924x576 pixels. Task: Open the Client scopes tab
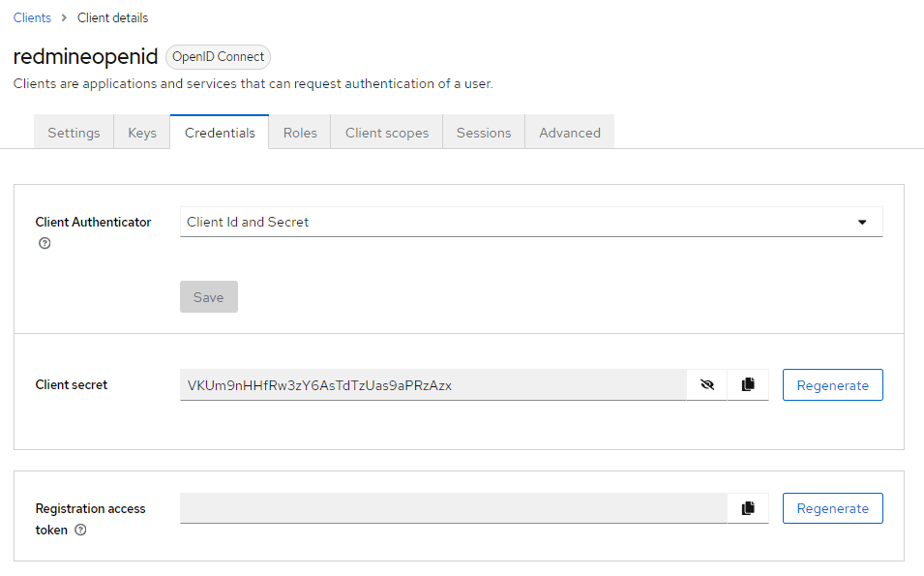(386, 132)
